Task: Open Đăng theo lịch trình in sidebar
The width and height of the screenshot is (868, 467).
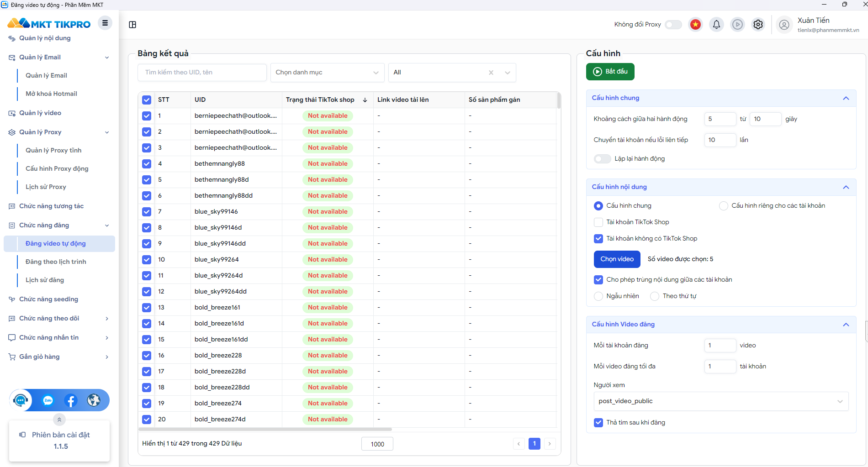Action: [56, 262]
